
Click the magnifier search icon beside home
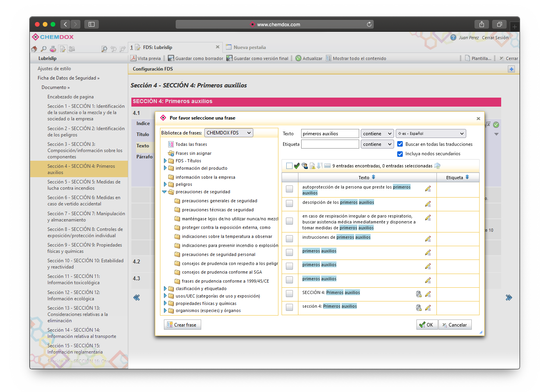[x=44, y=49]
